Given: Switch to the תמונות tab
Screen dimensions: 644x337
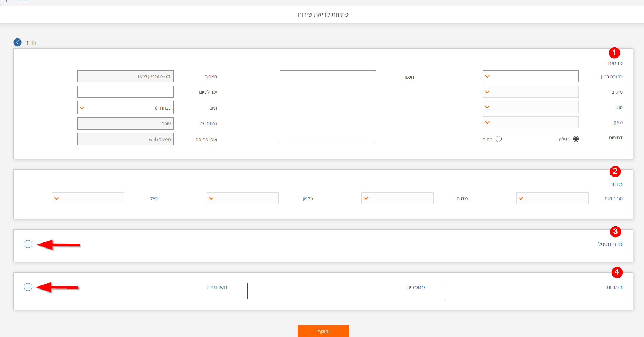Looking at the screenshot, I should tap(614, 287).
